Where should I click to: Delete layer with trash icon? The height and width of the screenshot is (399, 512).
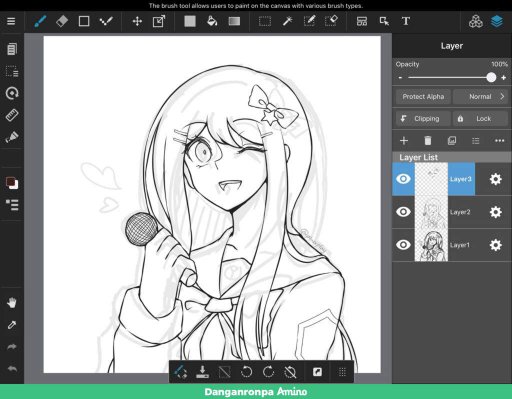(428, 141)
